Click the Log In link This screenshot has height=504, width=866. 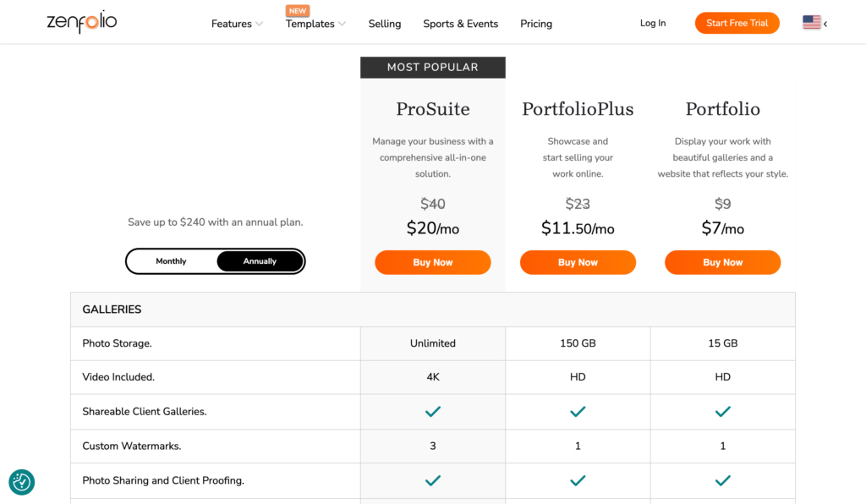pos(653,23)
